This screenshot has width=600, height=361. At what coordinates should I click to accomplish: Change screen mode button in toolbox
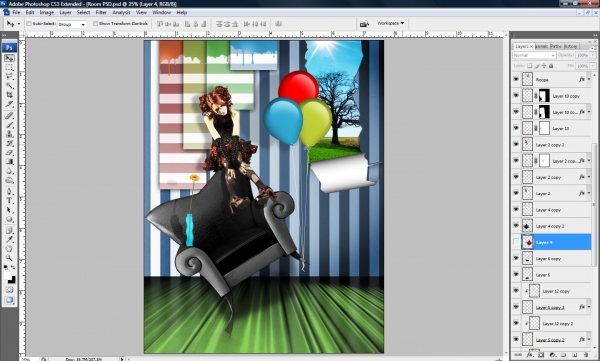9,300
